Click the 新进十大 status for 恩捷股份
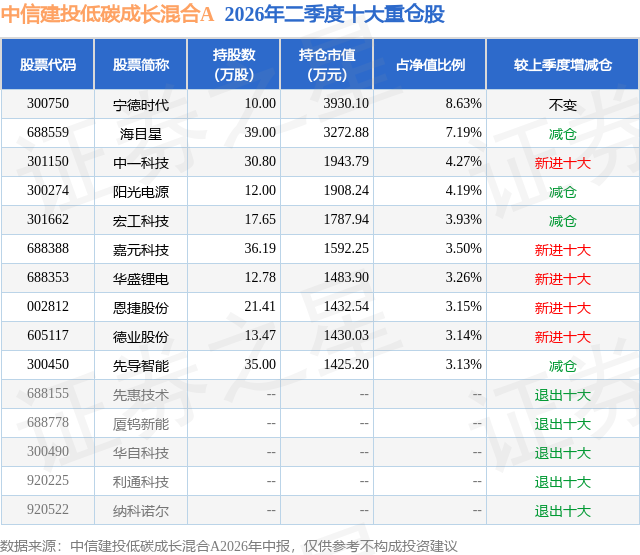 pyautogui.click(x=563, y=308)
